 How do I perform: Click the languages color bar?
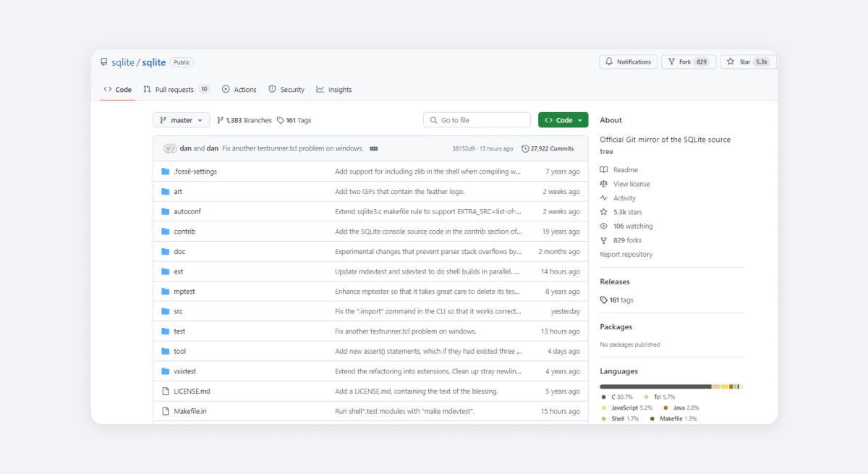pyautogui.click(x=671, y=386)
